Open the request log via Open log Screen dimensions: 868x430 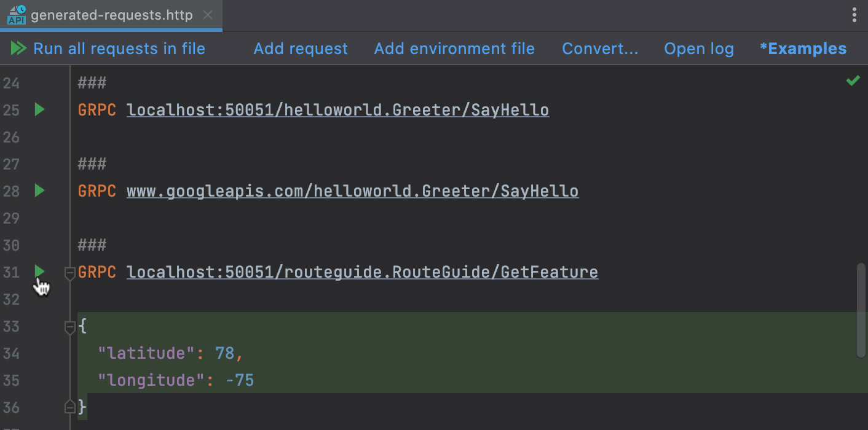tap(698, 48)
